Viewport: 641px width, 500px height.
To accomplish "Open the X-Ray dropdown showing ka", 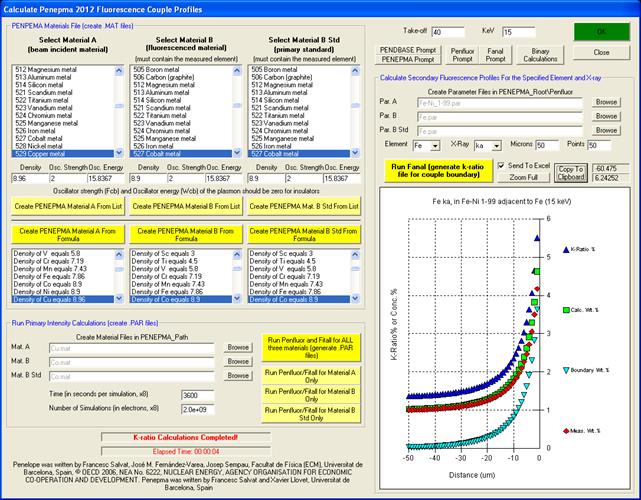I will pos(497,146).
